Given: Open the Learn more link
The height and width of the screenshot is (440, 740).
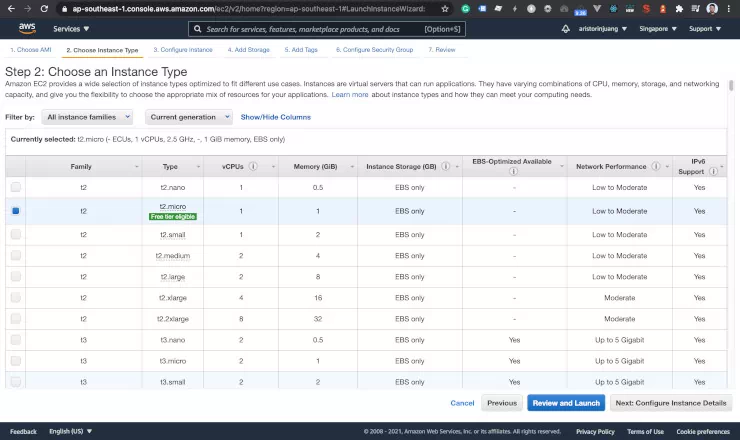Looking at the screenshot, I should click(350, 94).
